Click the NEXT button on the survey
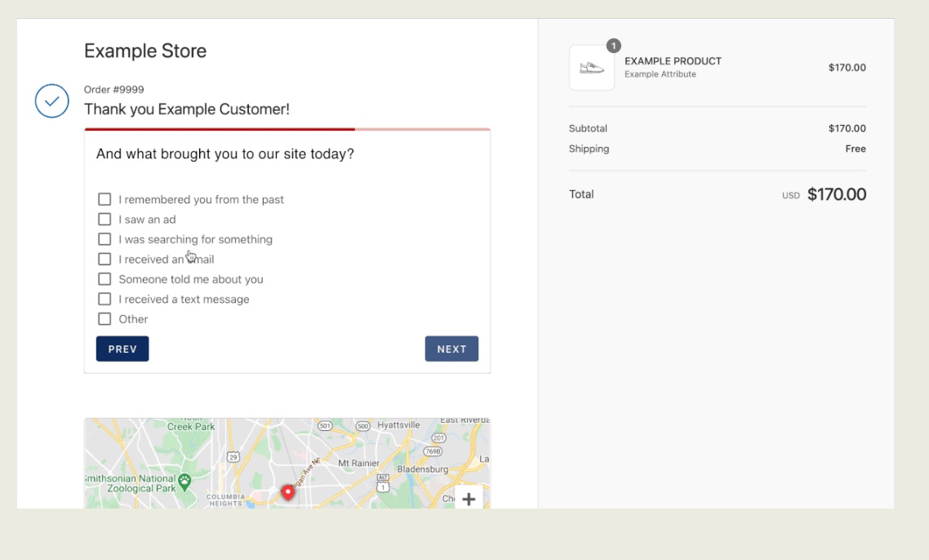Screen dimensions: 929x560 pos(451,349)
